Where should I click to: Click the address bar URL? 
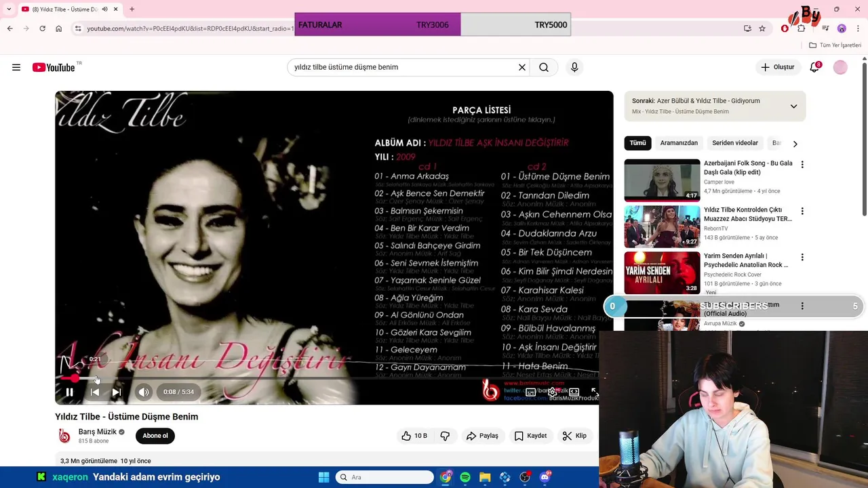click(x=191, y=28)
